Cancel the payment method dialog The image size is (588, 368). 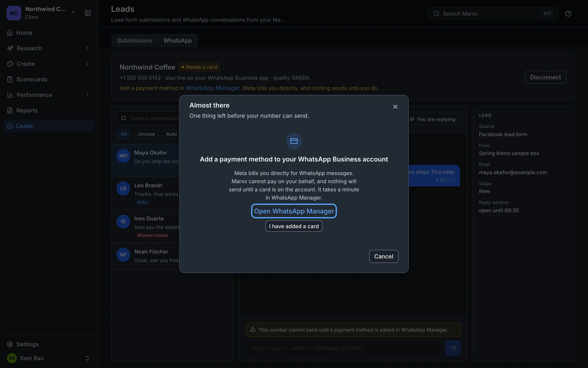383,256
